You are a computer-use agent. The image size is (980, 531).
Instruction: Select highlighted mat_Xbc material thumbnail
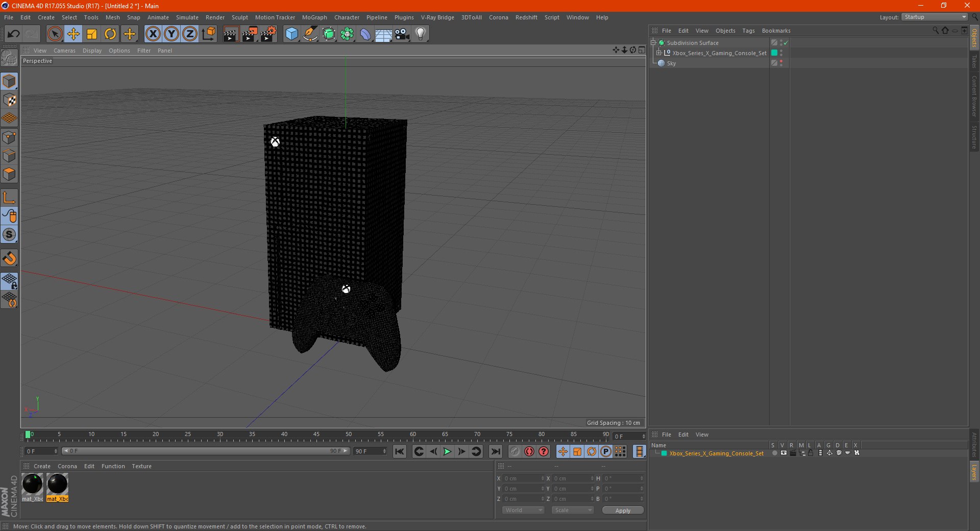[x=57, y=488]
